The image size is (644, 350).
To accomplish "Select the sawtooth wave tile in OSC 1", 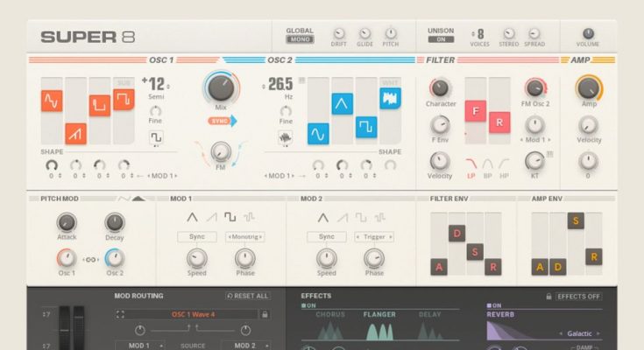I will (x=75, y=133).
